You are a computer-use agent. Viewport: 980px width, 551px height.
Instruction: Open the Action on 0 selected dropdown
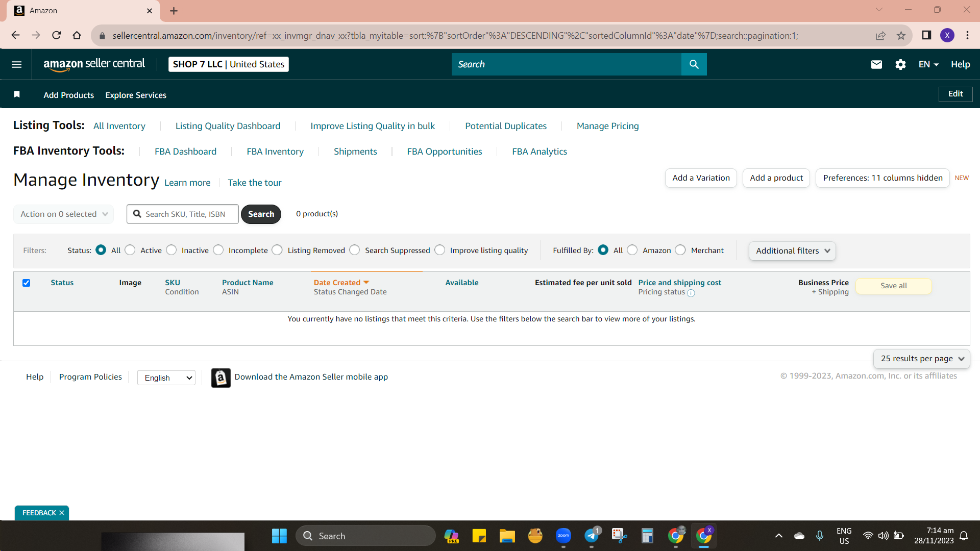[x=63, y=214]
